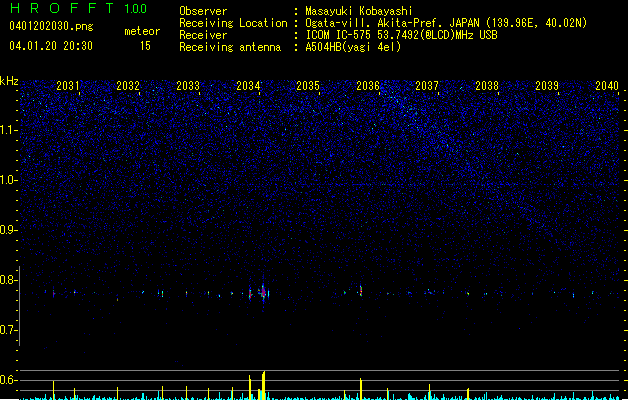Click the 'Receiver' field label
The image size is (629, 400).
click(x=203, y=35)
